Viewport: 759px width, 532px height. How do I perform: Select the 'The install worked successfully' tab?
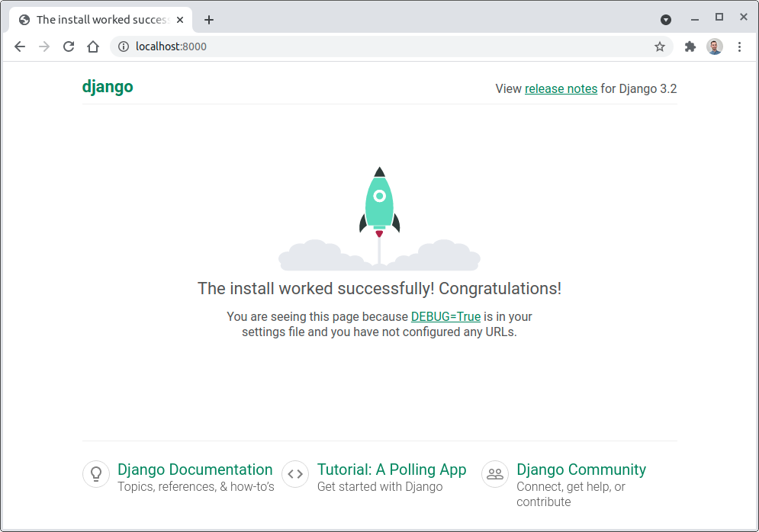pyautogui.click(x=101, y=20)
